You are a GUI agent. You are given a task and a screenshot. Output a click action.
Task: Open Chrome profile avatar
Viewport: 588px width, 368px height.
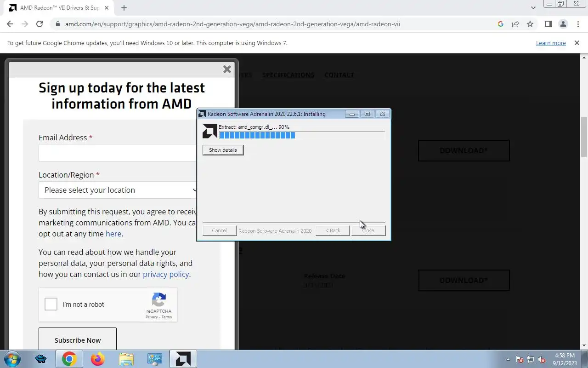(x=563, y=24)
